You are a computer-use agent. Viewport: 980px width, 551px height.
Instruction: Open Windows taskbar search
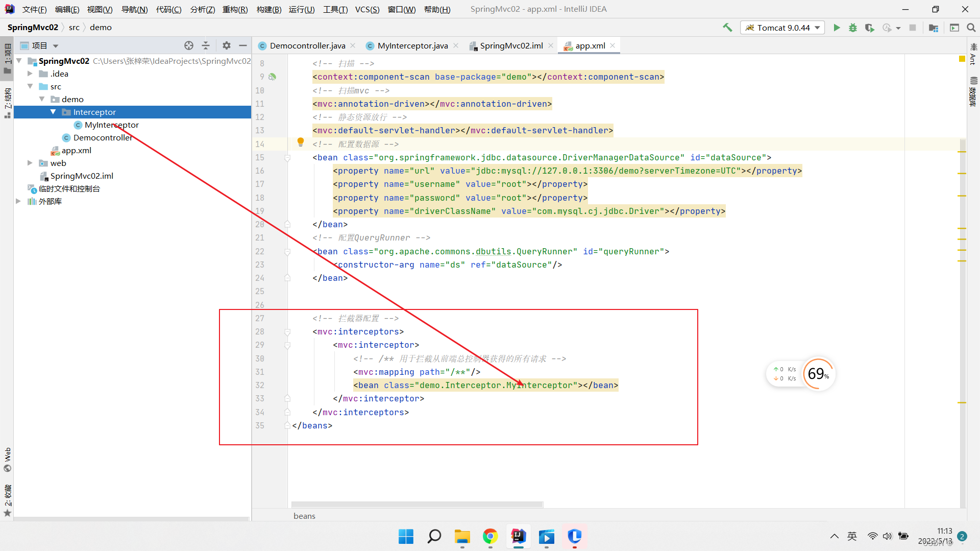(x=434, y=536)
